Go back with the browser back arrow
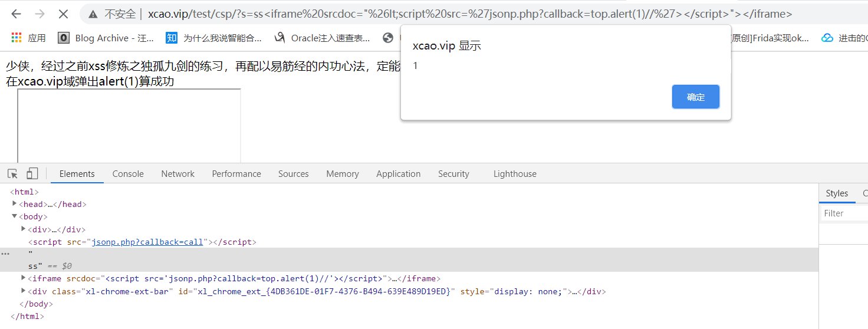Screen dimensions: 868x329 16,14
